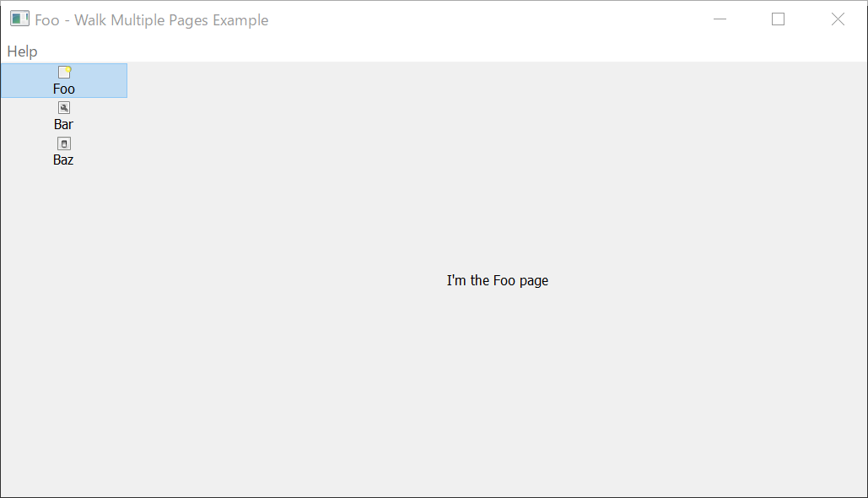
Task: Click the small icon above the Baz label
Action: 63,143
